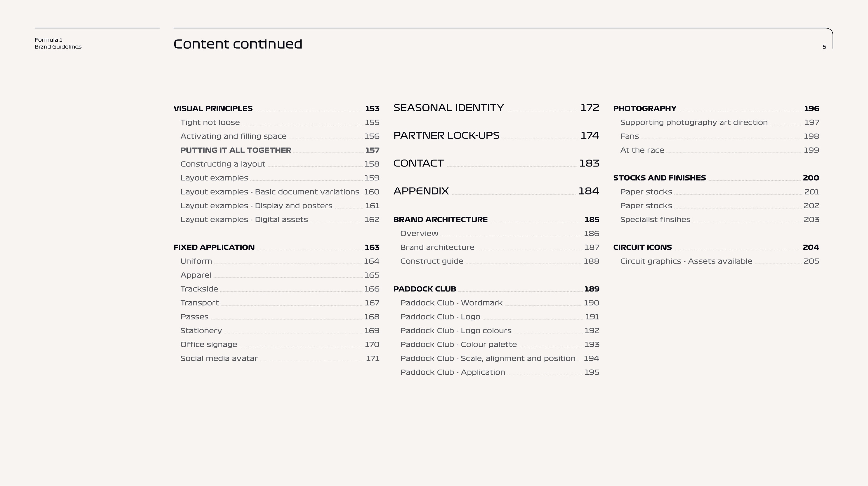
Task: Click the Social media avatar entry
Action: click(x=219, y=358)
